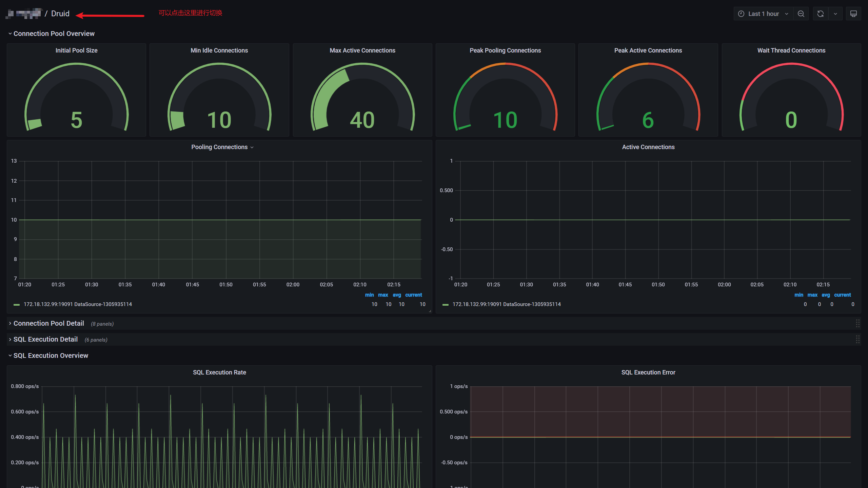Click the drag handle on Connection Pool Detail row

coord(857,323)
